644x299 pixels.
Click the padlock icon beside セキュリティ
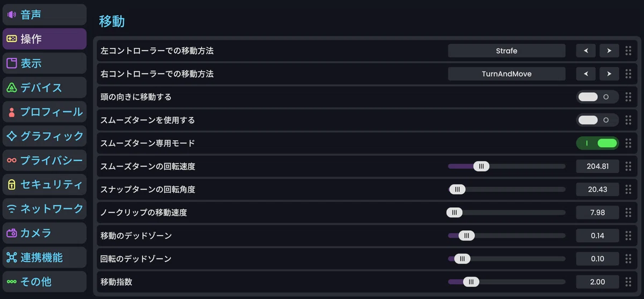point(11,185)
